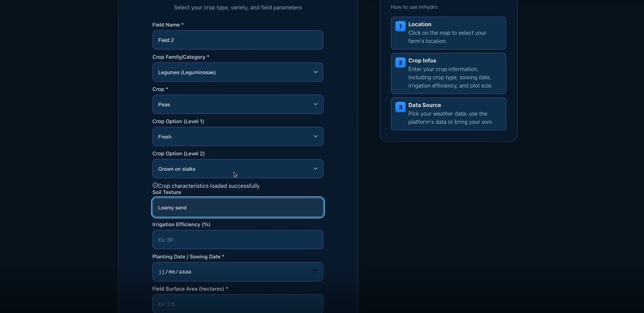
Task: Click the step 2 Crop Infos badge
Action: (x=400, y=63)
